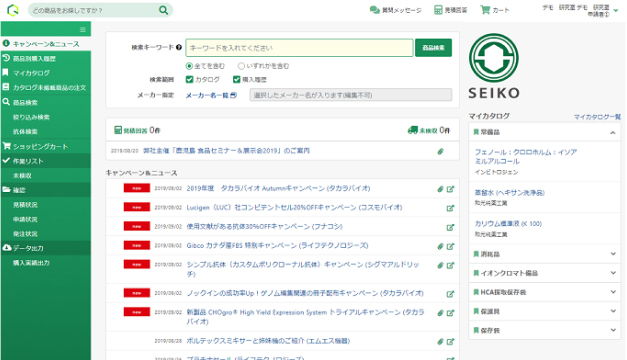Viewport: 627px width, 360px height.
Task: Click the help icon beside 検索キーワード
Action: tap(179, 47)
